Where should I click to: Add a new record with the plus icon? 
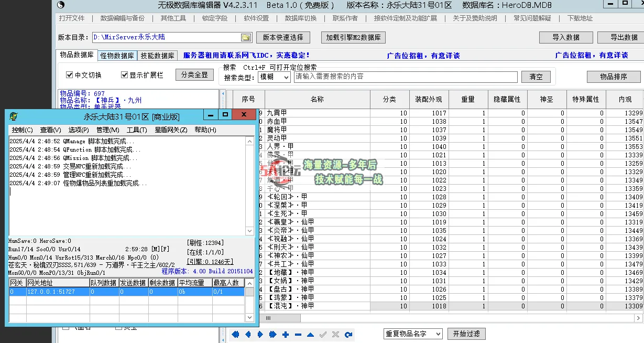[x=286, y=334]
